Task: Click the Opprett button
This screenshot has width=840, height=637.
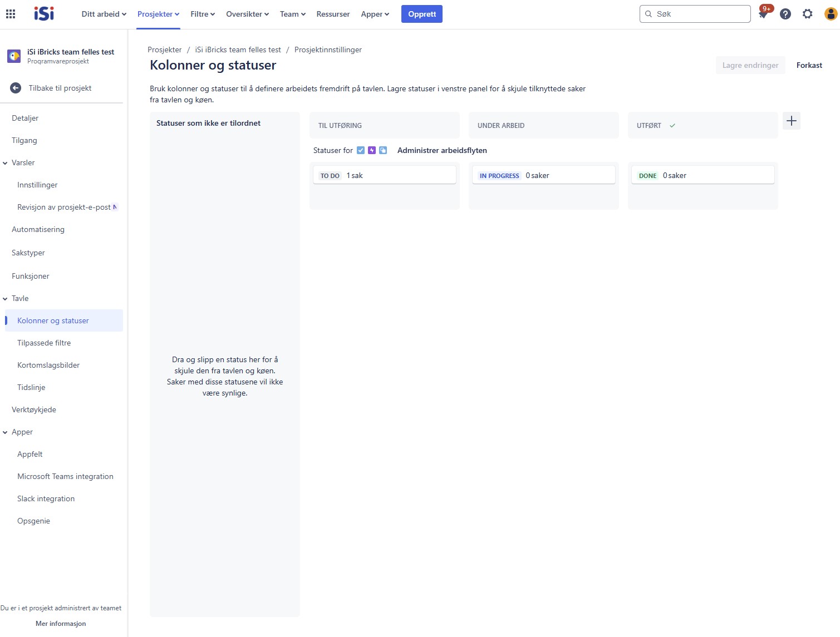Action: click(x=421, y=14)
